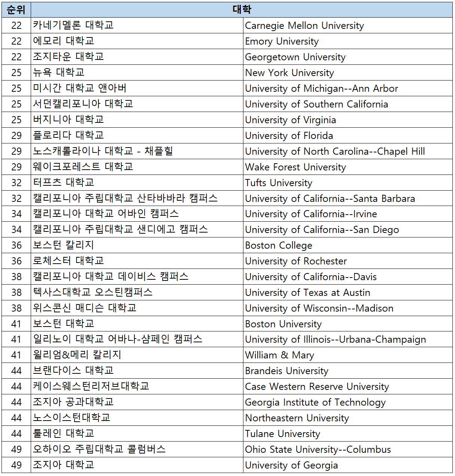
Task: Select the cell 미시간 대학교 앤아버
Action: coord(137,88)
